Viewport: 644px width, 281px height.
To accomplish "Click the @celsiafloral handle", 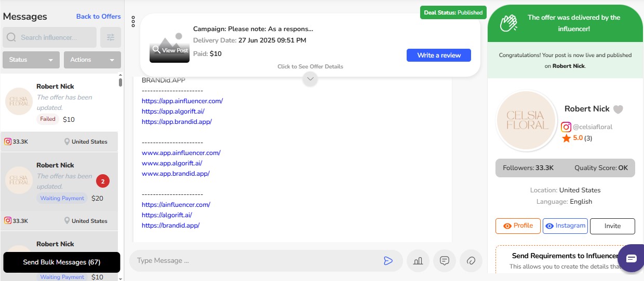I will pos(593,127).
